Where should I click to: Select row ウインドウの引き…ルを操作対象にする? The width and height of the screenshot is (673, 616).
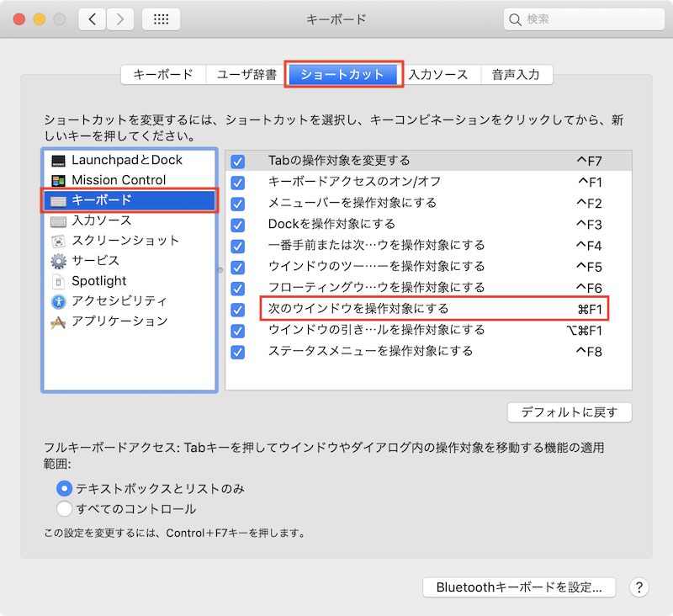point(428,331)
